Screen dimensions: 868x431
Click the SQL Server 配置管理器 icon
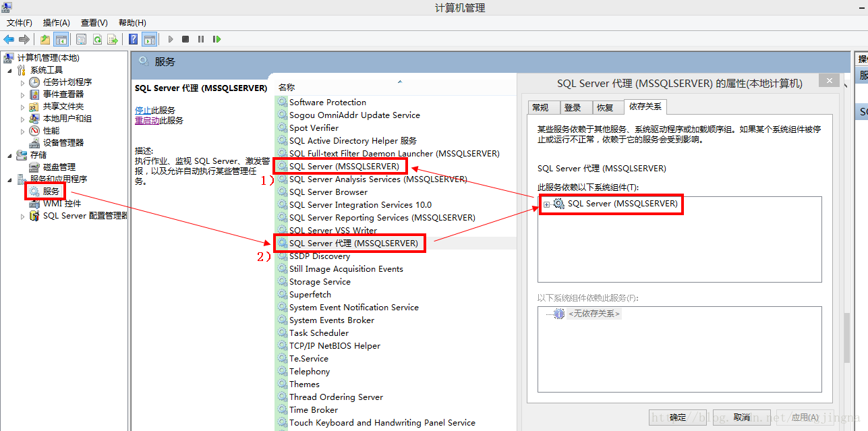(x=35, y=216)
